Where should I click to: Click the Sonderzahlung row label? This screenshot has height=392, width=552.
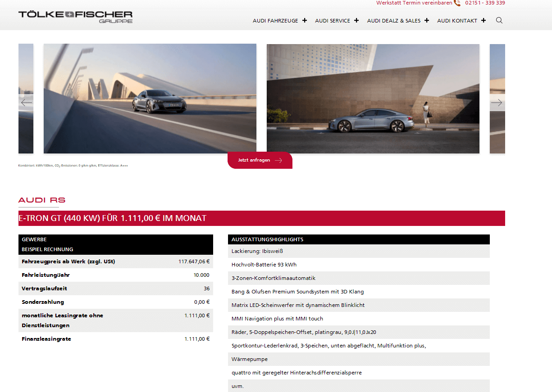pos(43,302)
